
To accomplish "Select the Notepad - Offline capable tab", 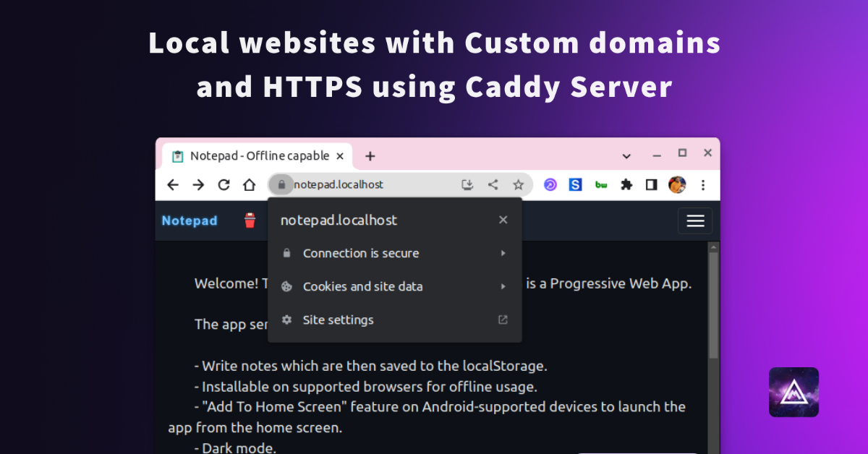I will click(x=257, y=155).
